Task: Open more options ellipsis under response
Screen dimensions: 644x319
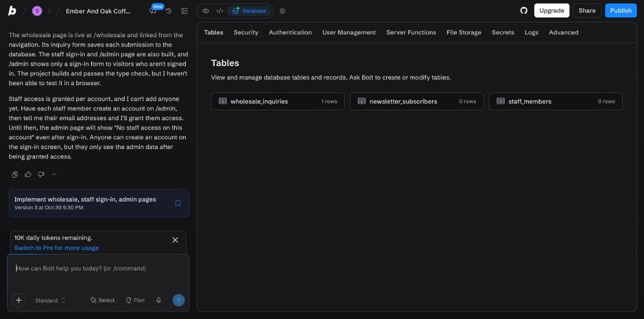Action: coord(54,174)
